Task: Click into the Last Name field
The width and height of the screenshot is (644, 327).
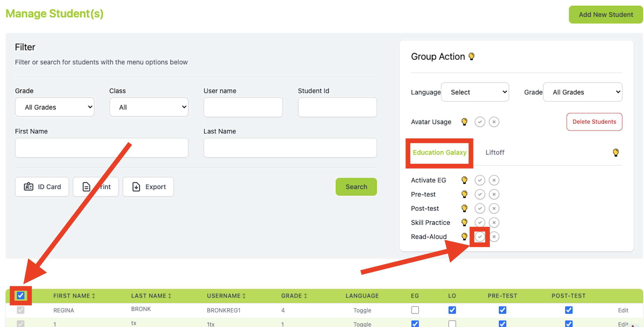Action: click(290, 148)
